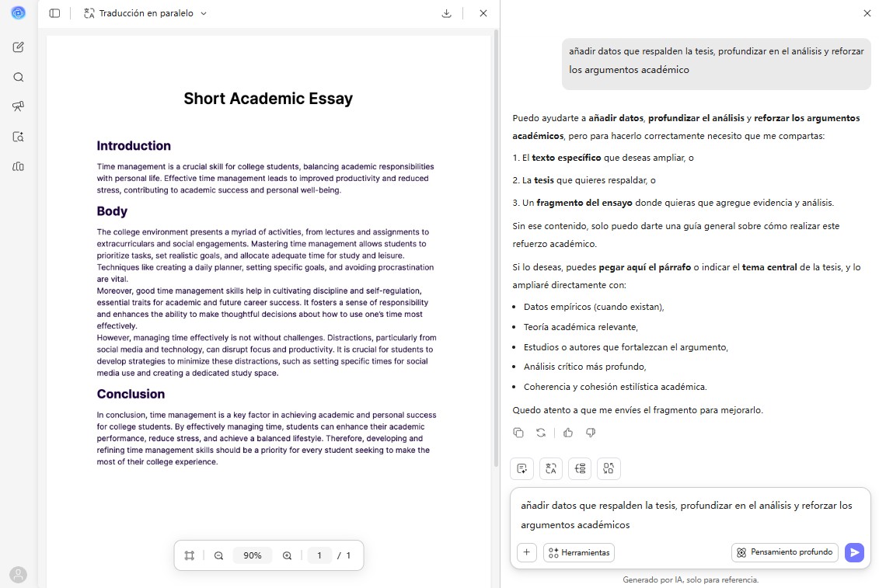879x588 pixels.
Task: Zoom out of the document
Action: pos(218,555)
